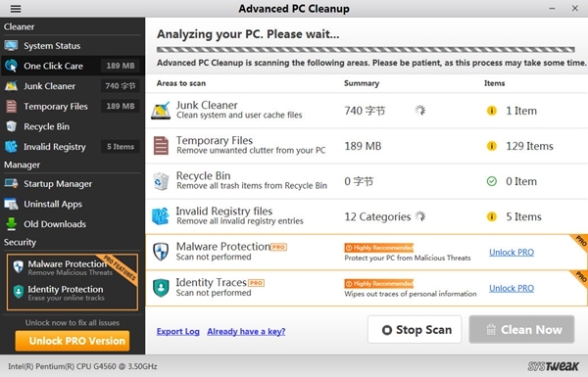Click the 'Areas to scan' column header

pyautogui.click(x=181, y=83)
